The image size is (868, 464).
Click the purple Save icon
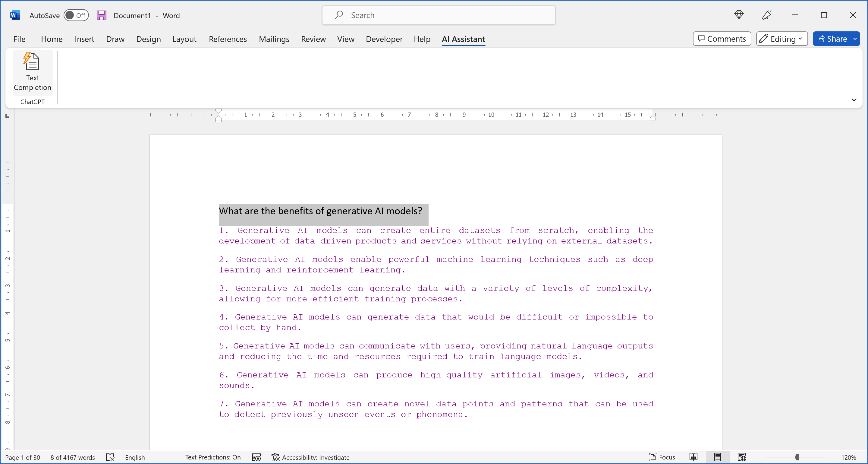coord(102,15)
